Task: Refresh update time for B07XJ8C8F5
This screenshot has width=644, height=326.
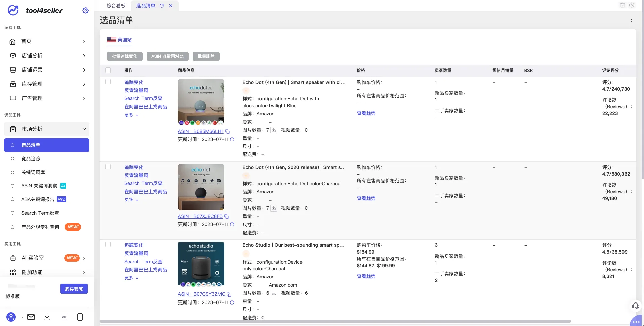Action: coord(232,224)
